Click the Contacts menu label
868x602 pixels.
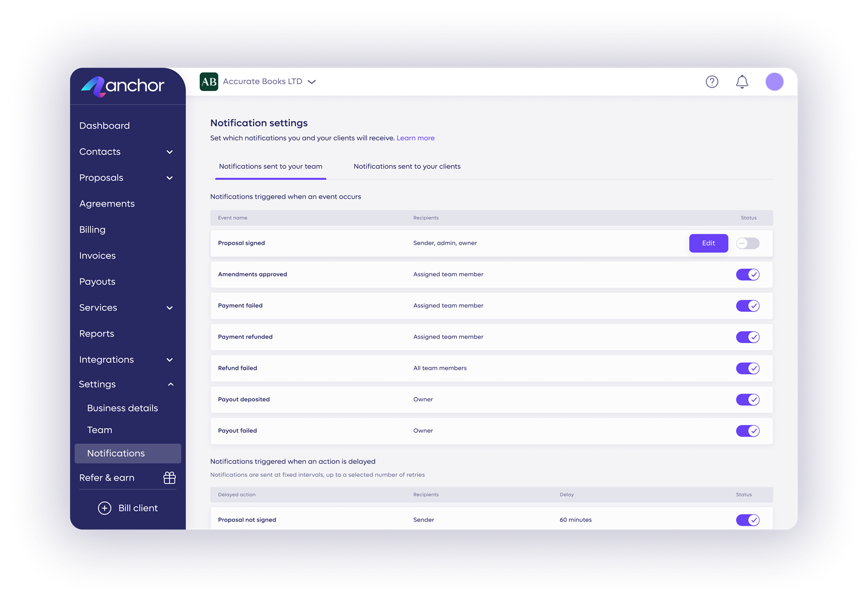click(x=100, y=152)
